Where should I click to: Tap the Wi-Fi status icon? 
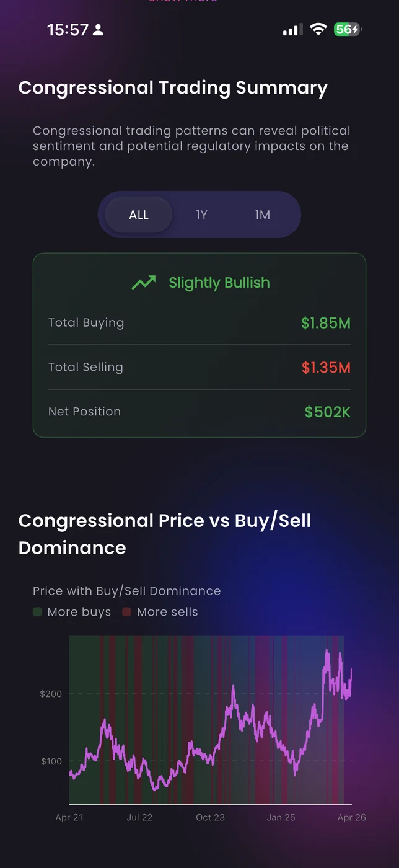318,29
